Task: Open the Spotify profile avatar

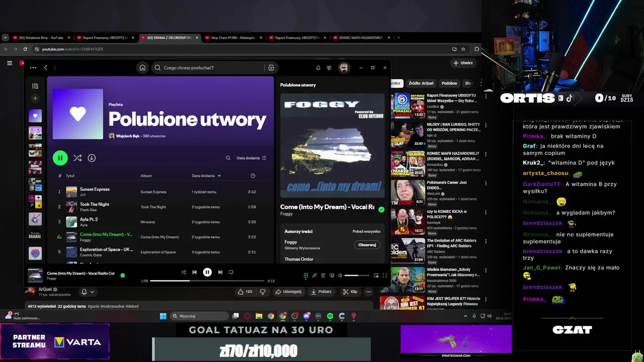Action: pyautogui.click(x=344, y=68)
